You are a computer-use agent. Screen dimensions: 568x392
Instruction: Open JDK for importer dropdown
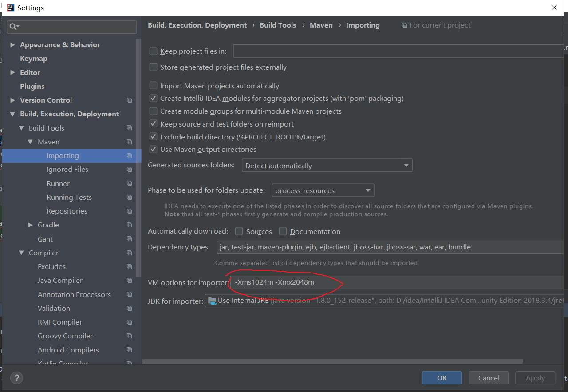pos(384,301)
